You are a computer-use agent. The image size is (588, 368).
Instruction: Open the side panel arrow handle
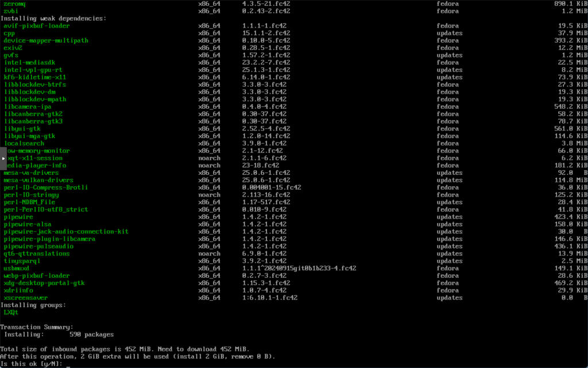coord(3,159)
